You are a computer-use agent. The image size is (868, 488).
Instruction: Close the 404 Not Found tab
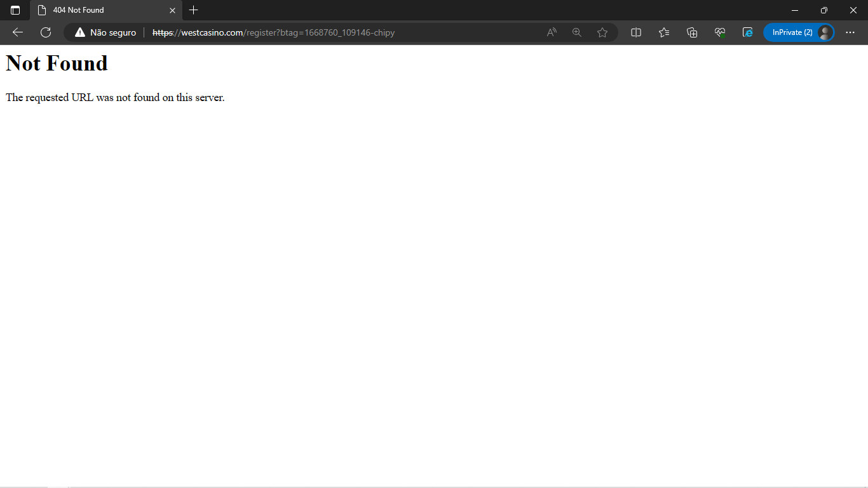[172, 10]
